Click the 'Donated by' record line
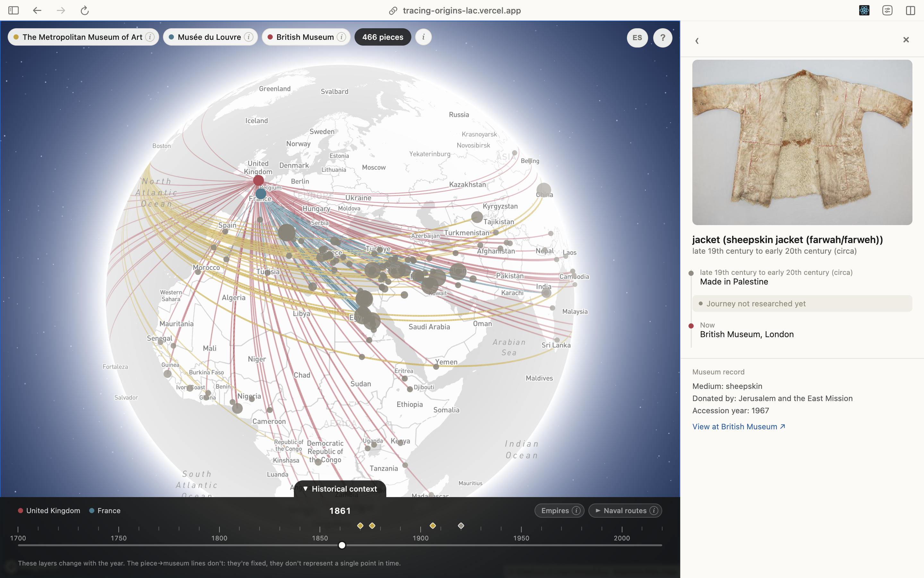 [x=772, y=398]
